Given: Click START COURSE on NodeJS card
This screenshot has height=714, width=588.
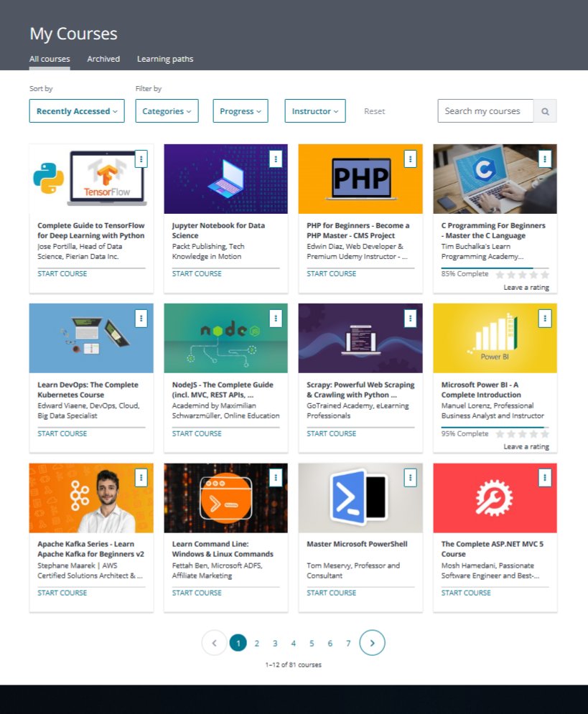Looking at the screenshot, I should 197,433.
